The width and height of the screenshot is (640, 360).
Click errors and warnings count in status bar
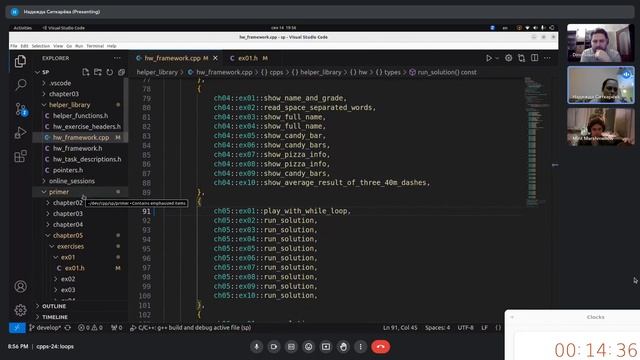[90, 328]
